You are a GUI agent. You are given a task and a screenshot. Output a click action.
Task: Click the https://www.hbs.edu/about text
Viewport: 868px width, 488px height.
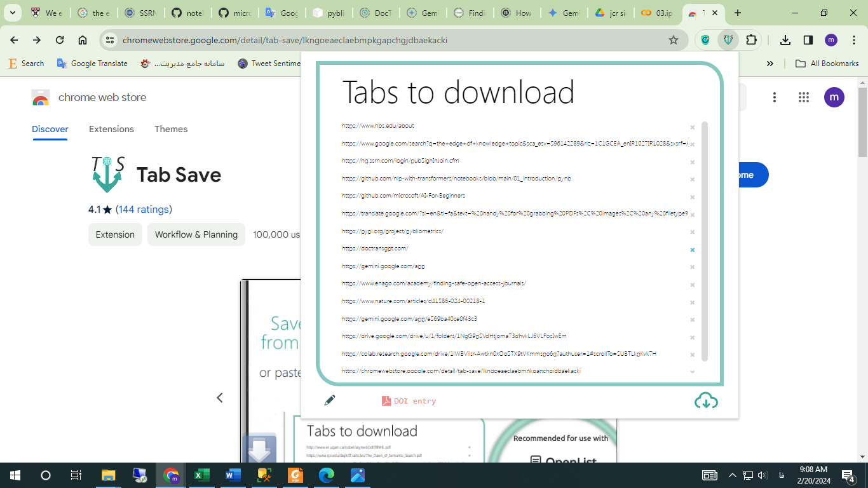coord(377,126)
